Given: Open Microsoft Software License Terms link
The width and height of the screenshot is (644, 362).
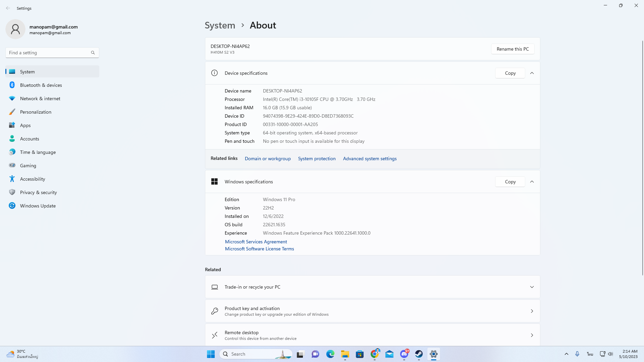Looking at the screenshot, I should click(x=259, y=249).
